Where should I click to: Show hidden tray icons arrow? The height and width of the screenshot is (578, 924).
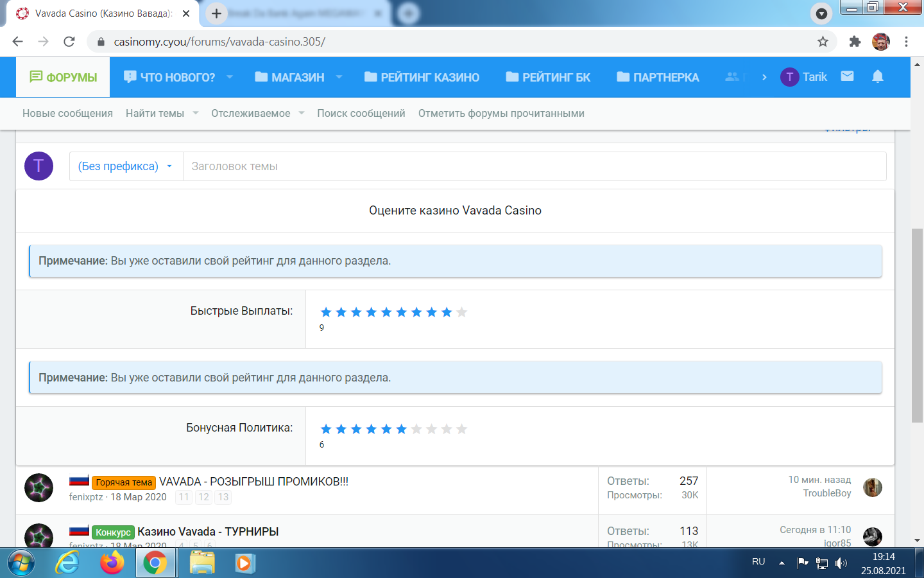(x=782, y=563)
